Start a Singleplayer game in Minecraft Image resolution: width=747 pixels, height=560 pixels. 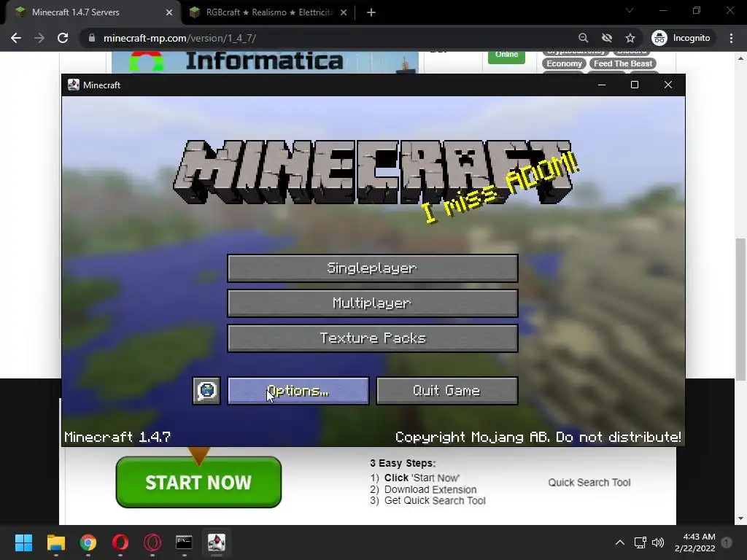point(373,268)
